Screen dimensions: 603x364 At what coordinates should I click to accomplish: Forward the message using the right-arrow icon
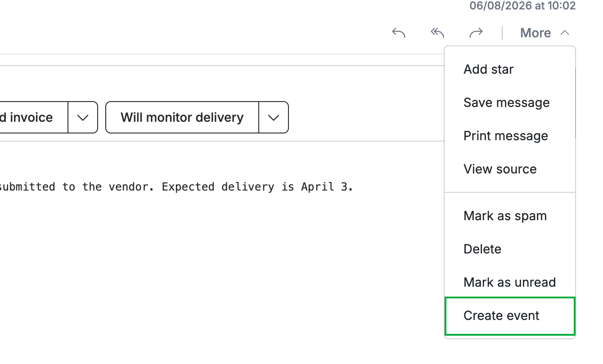pyautogui.click(x=476, y=33)
